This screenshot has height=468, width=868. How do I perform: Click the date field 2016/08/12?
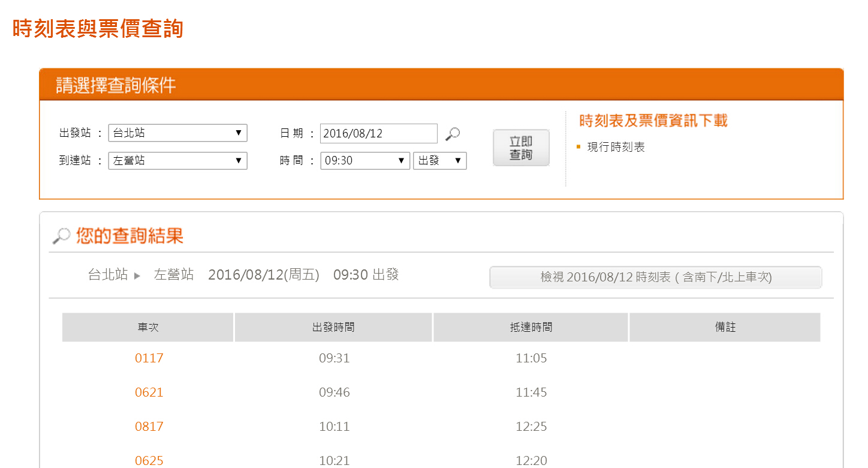point(379,133)
